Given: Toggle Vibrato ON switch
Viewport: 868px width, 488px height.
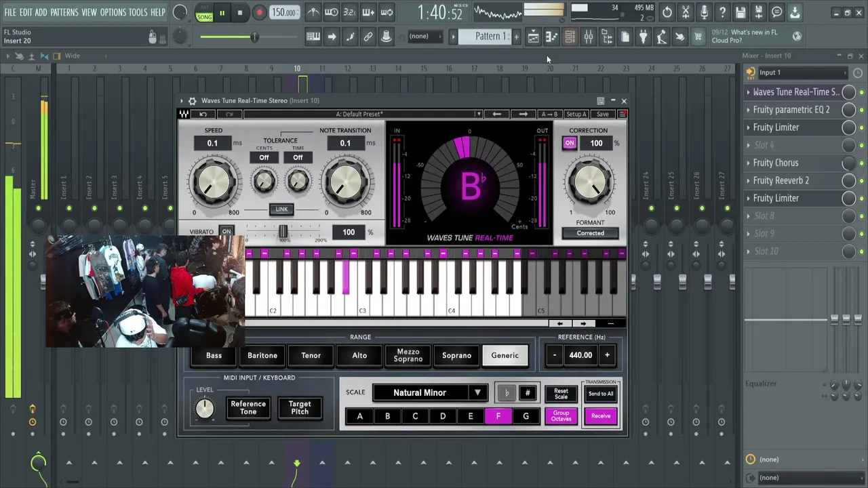Looking at the screenshot, I should [x=226, y=232].
